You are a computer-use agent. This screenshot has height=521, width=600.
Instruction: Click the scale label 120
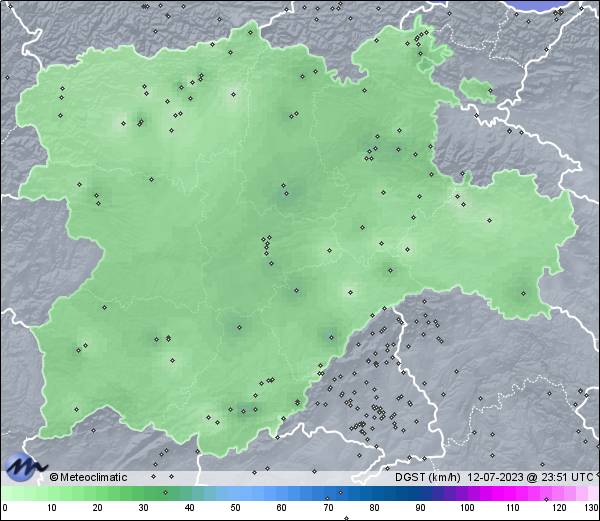[559, 508]
